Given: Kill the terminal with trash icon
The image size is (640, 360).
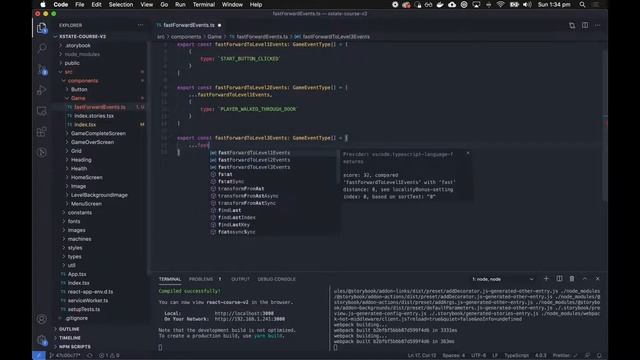Looking at the screenshot, I should (x=572, y=279).
